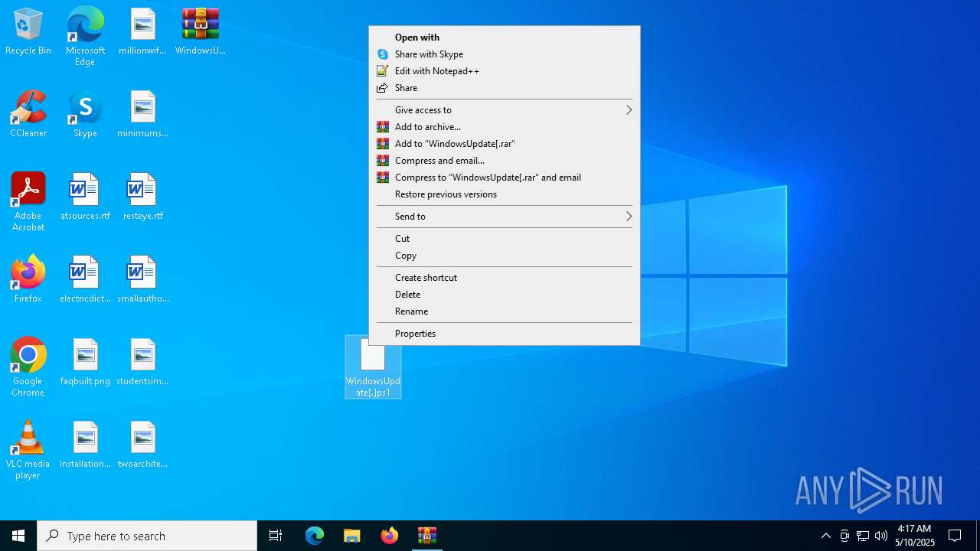
Task: Select the smallautho... Word document icon
Action: point(142,280)
